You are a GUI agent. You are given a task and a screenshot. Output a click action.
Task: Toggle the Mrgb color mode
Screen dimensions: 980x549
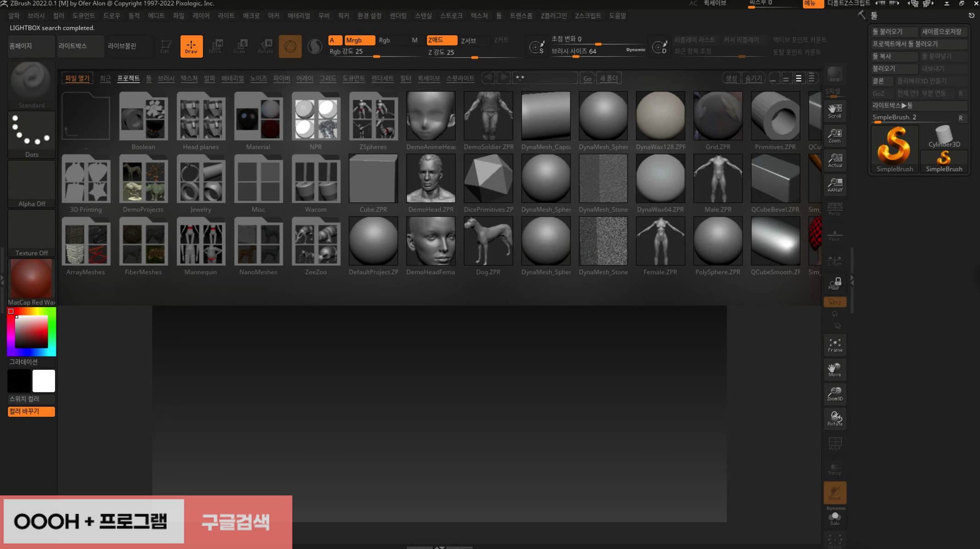coord(359,40)
